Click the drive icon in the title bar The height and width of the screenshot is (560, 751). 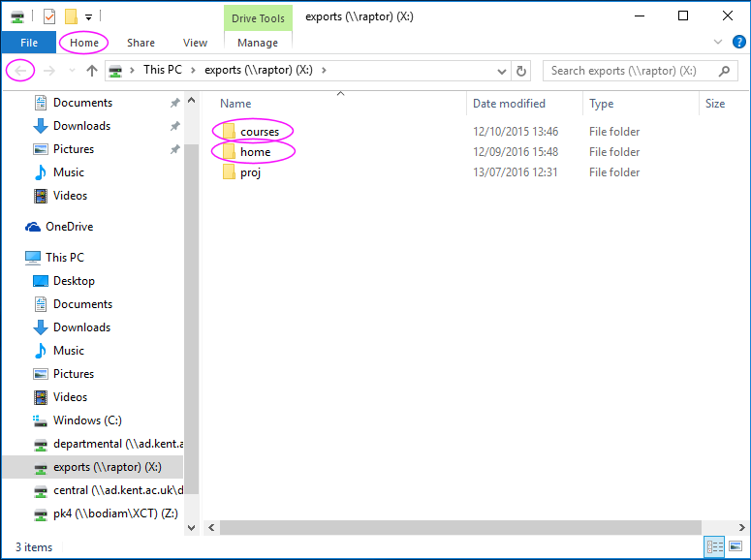tap(17, 17)
